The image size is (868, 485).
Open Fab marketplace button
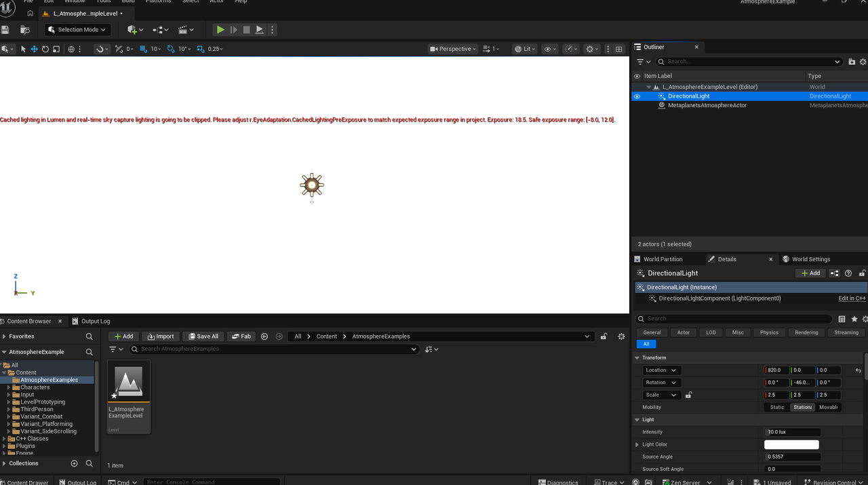coord(241,336)
